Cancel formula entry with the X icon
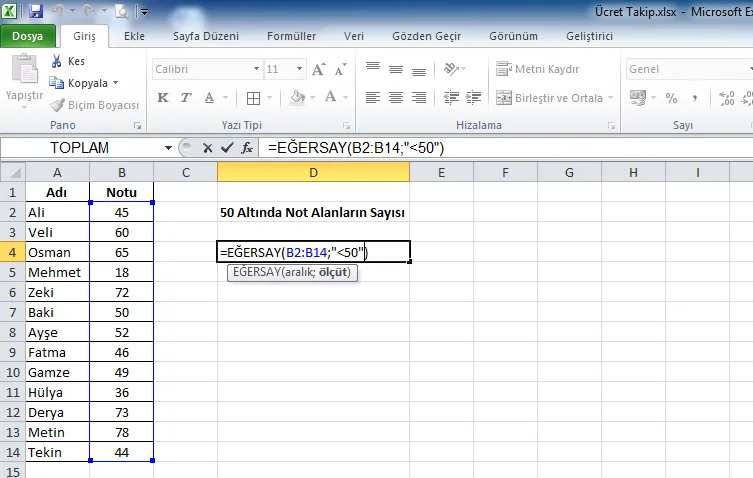753x478 pixels. (207, 147)
